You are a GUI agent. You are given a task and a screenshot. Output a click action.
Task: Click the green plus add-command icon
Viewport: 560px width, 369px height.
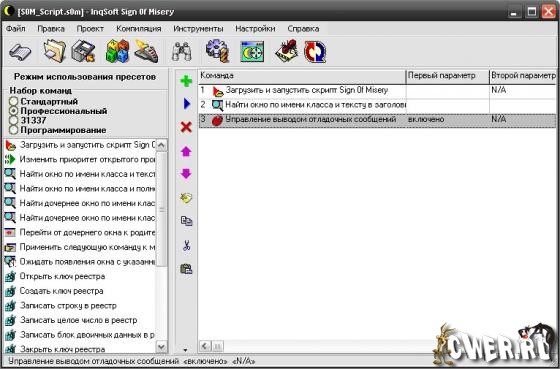click(x=186, y=81)
